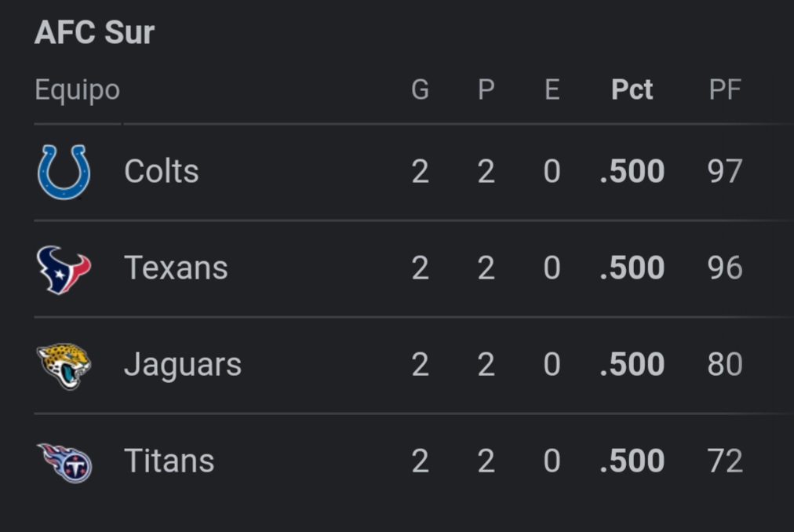
Task: Select the Titans team name
Action: (169, 461)
